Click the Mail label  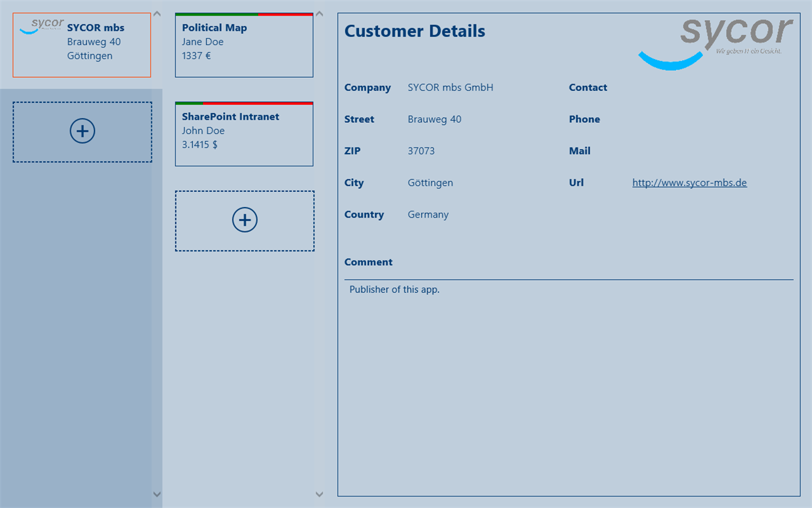point(580,151)
